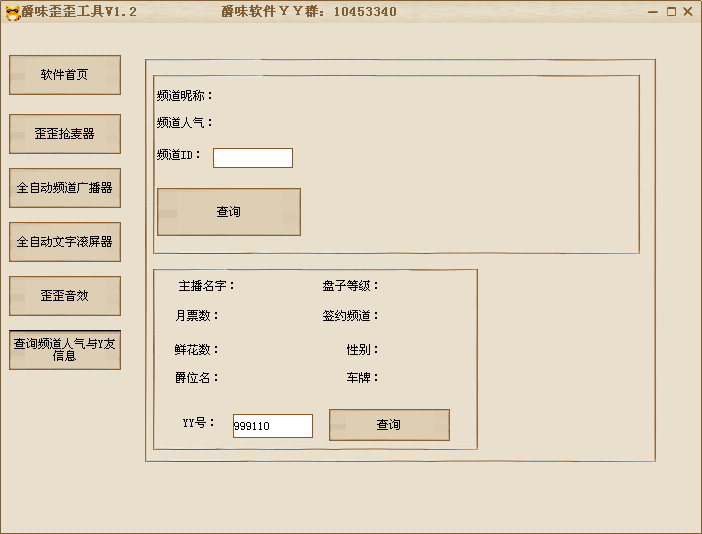The image size is (702, 534).
Task: Open the 软件首页 page
Action: coord(65,75)
